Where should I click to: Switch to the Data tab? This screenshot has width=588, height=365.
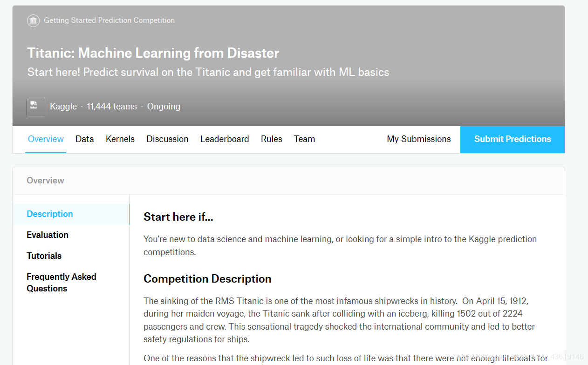(x=85, y=139)
